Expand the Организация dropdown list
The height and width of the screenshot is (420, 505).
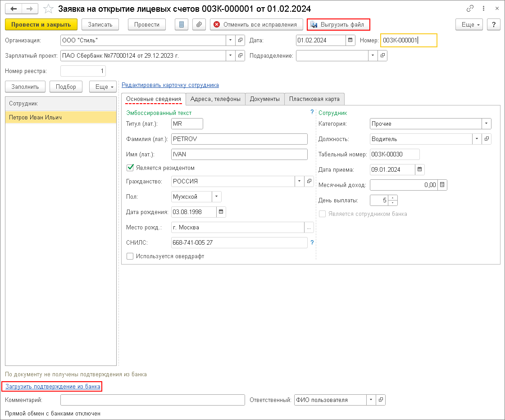pyautogui.click(x=231, y=41)
